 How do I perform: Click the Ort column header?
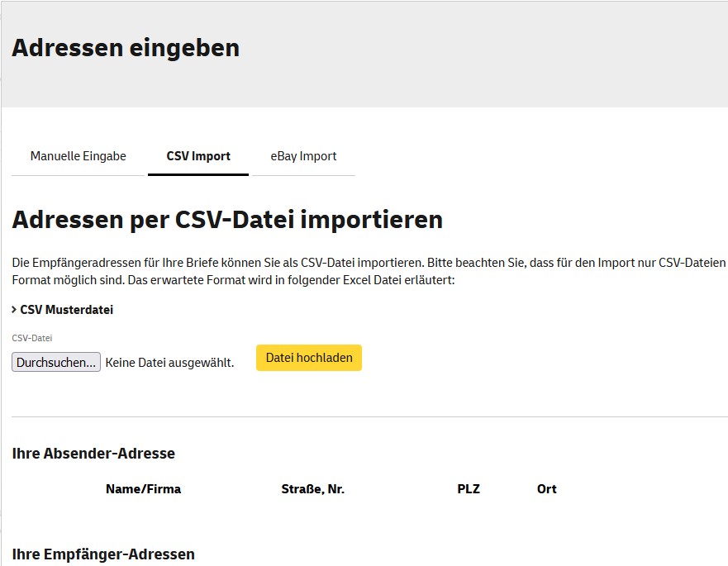click(x=545, y=488)
